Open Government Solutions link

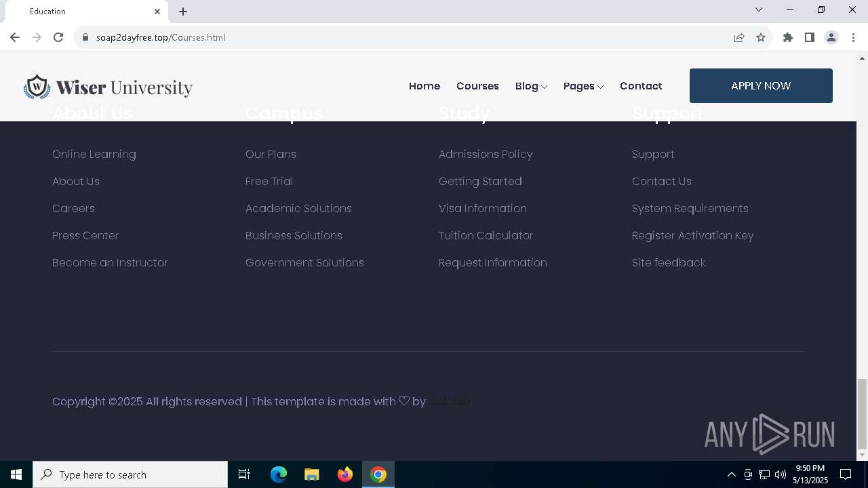click(304, 263)
